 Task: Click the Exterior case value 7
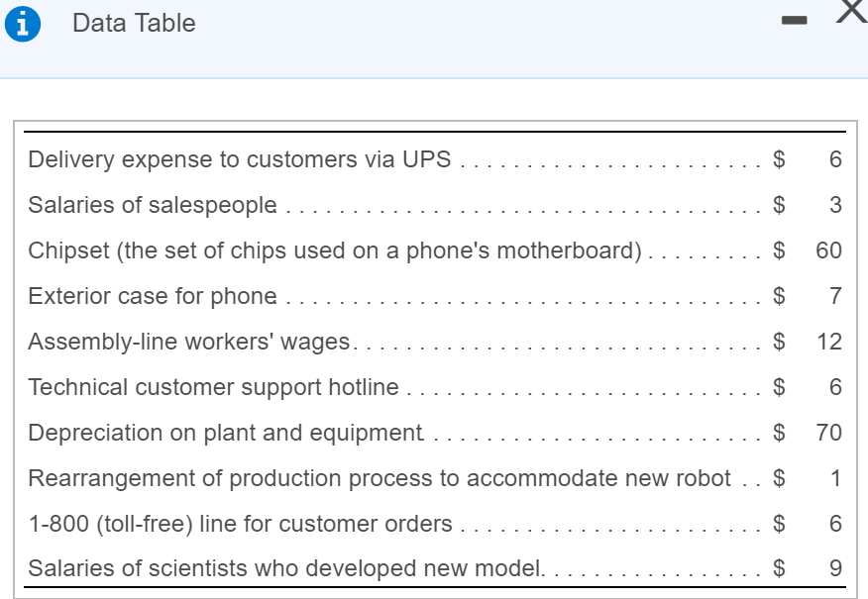(x=836, y=296)
